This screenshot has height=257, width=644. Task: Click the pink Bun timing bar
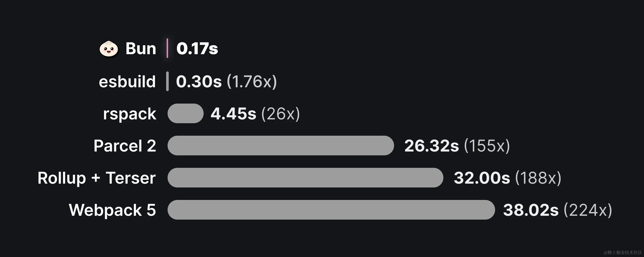(167, 48)
